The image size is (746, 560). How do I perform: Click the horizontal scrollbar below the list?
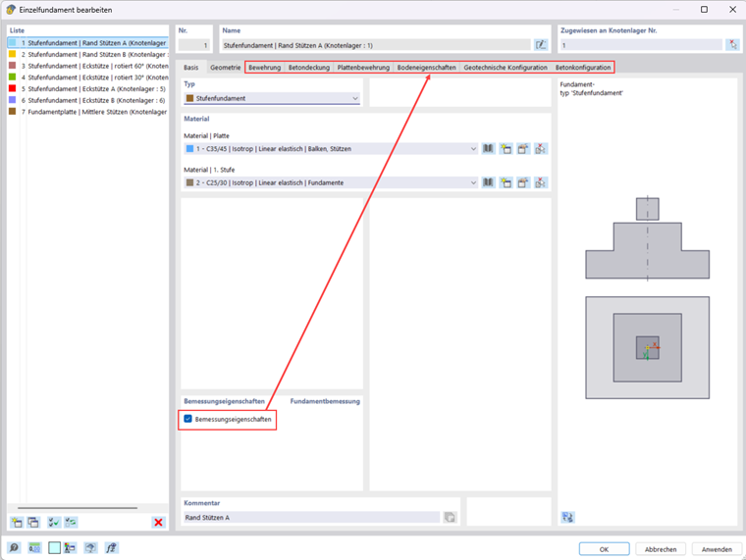click(78, 508)
